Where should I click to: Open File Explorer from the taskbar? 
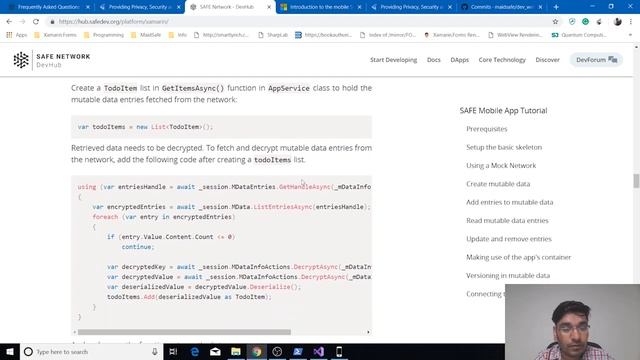236,351
